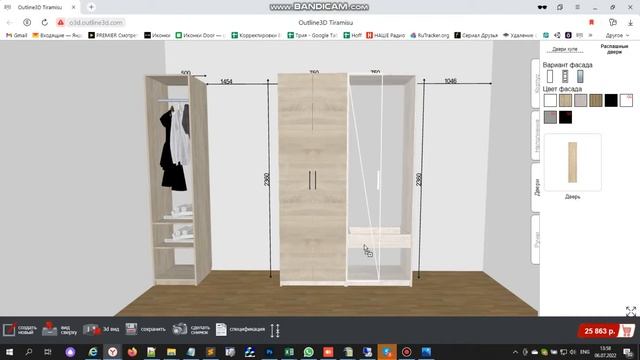Select the closed oak double-door wardrobe

point(313,180)
